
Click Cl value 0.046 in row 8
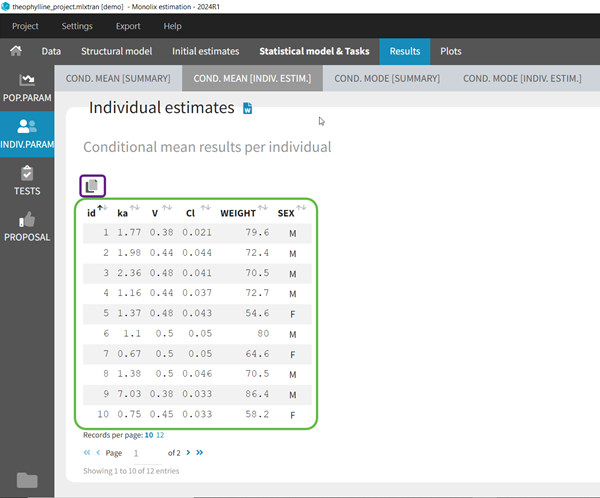click(197, 374)
